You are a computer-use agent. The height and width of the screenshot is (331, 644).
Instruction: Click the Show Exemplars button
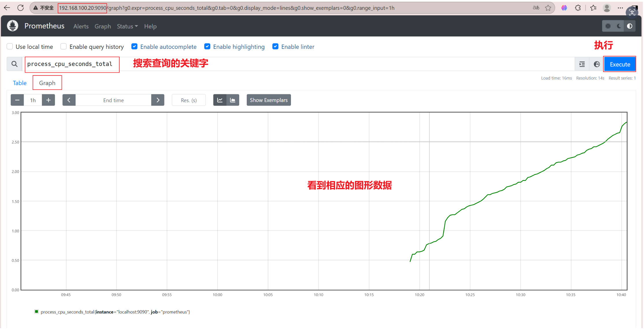(268, 100)
